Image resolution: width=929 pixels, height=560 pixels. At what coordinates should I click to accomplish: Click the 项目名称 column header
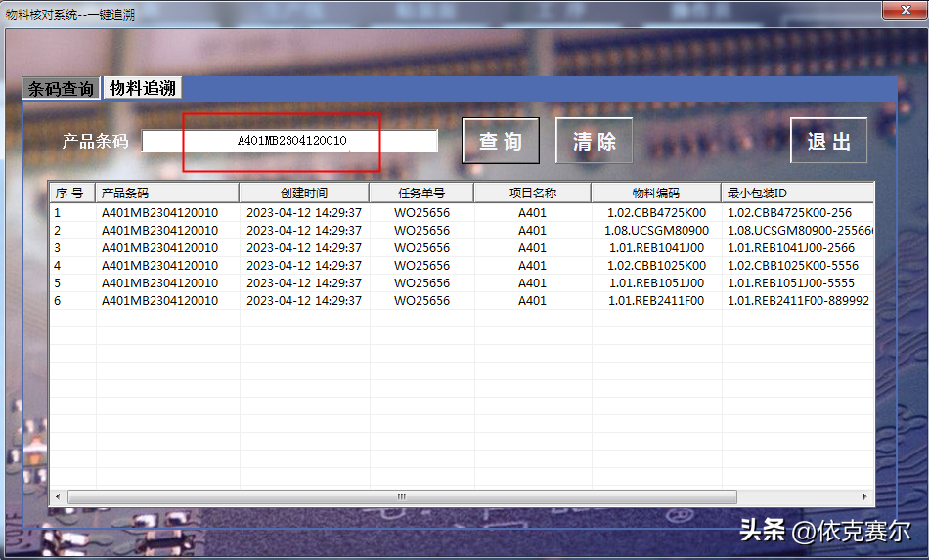click(533, 193)
